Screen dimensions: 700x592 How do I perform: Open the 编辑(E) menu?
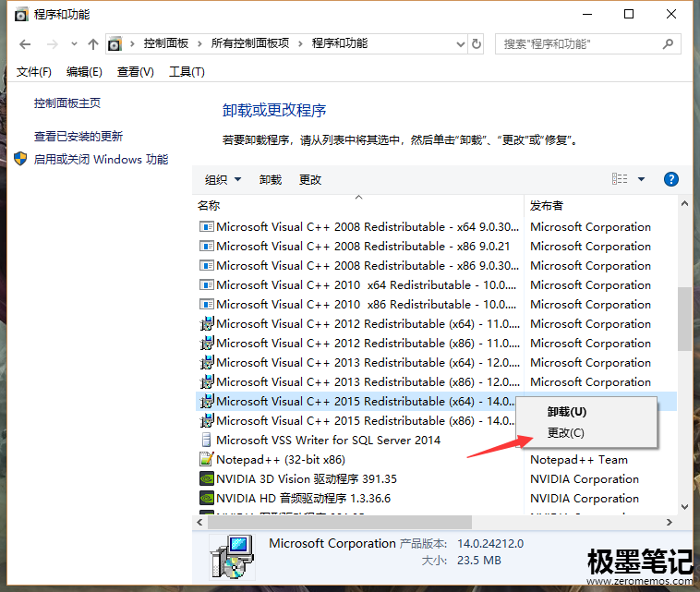click(x=84, y=72)
